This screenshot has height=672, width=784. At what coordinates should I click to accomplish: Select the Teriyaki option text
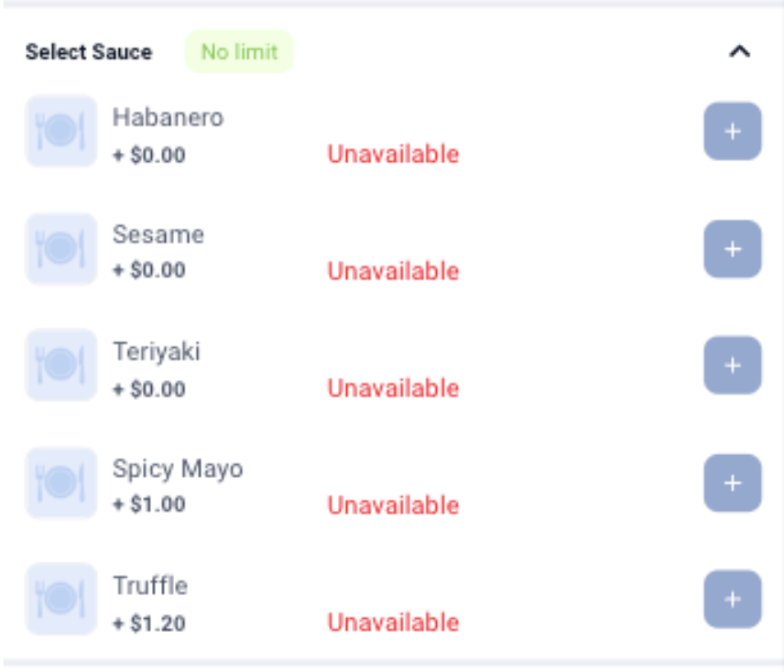(157, 352)
